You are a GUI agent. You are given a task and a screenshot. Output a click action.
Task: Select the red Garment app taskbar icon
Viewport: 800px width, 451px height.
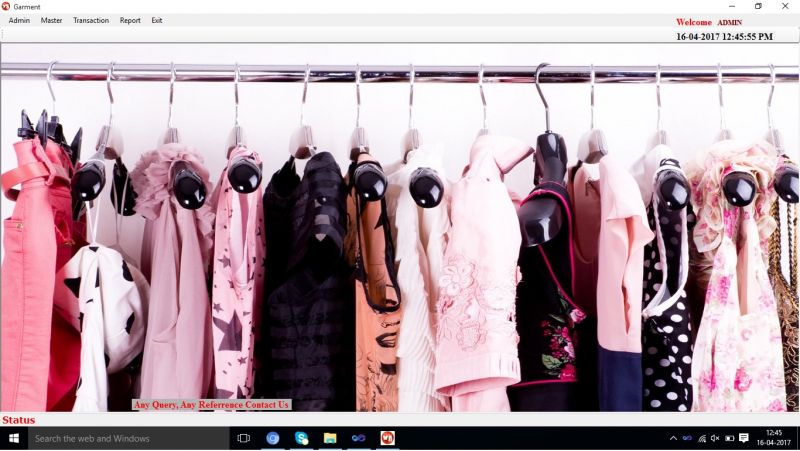(x=387, y=438)
